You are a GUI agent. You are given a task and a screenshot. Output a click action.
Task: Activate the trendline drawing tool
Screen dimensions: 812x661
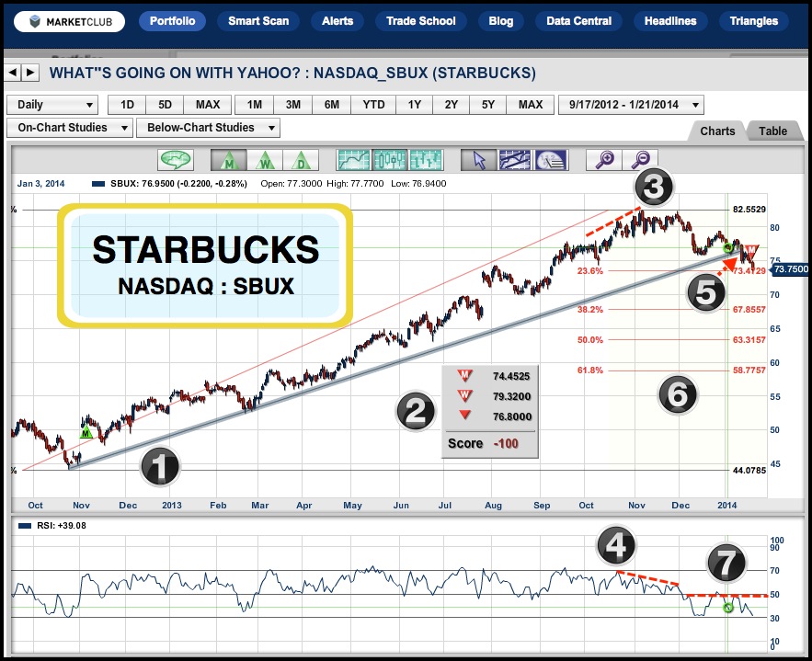coord(514,160)
